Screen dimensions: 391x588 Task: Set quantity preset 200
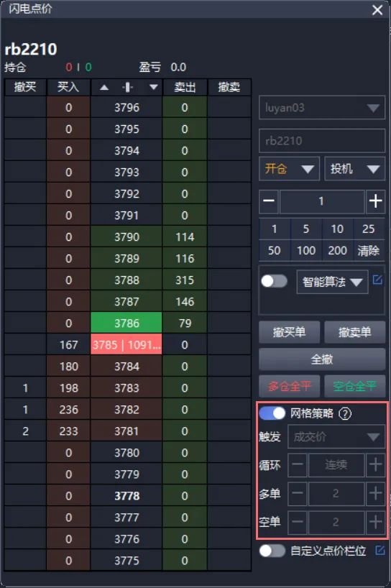(x=337, y=250)
